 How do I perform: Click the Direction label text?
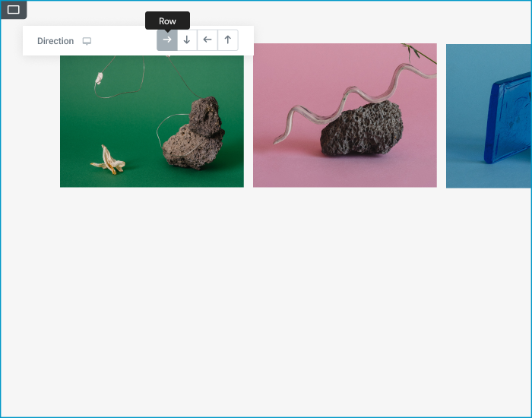click(55, 41)
